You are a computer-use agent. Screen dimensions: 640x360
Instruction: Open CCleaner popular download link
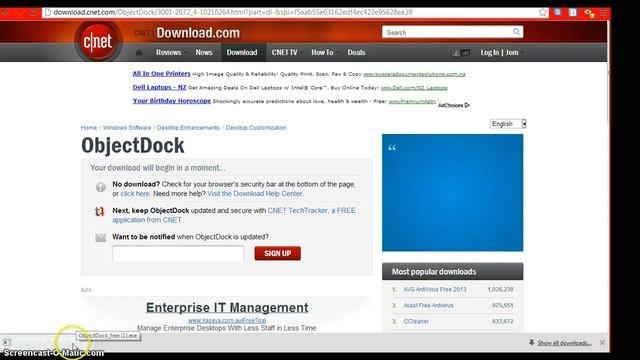[416, 321]
